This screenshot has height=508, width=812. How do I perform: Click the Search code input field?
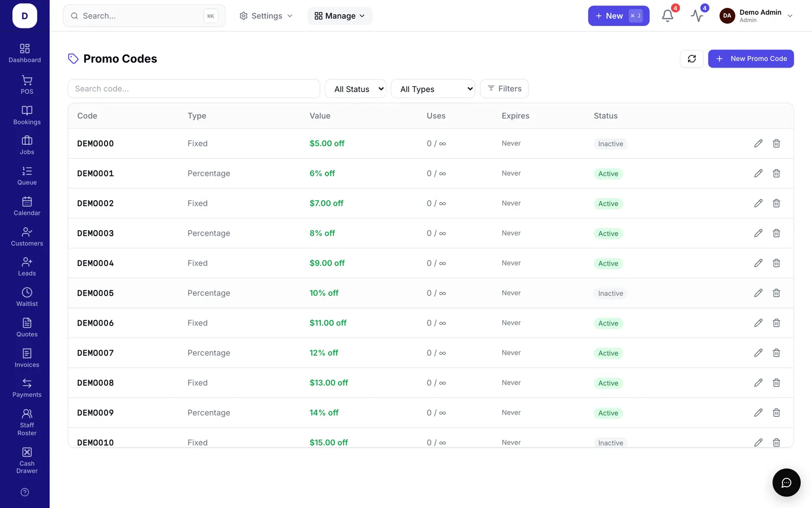tap(194, 89)
